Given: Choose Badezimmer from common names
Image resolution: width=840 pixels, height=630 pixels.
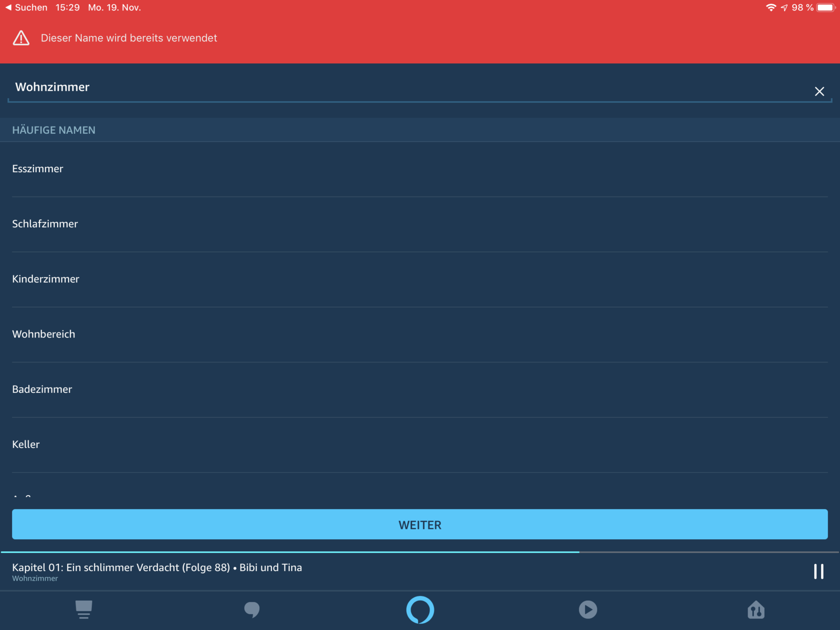Looking at the screenshot, I should (420, 390).
